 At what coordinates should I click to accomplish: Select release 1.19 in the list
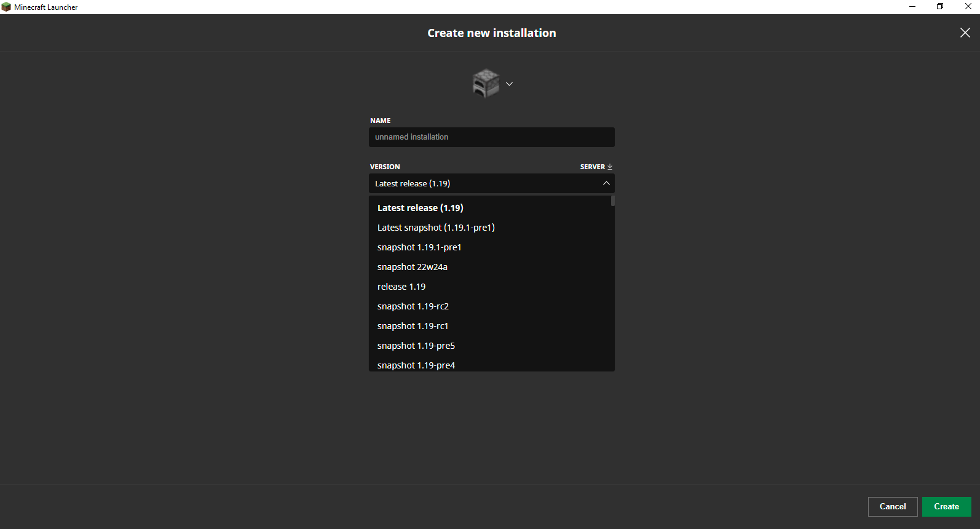pos(489,287)
